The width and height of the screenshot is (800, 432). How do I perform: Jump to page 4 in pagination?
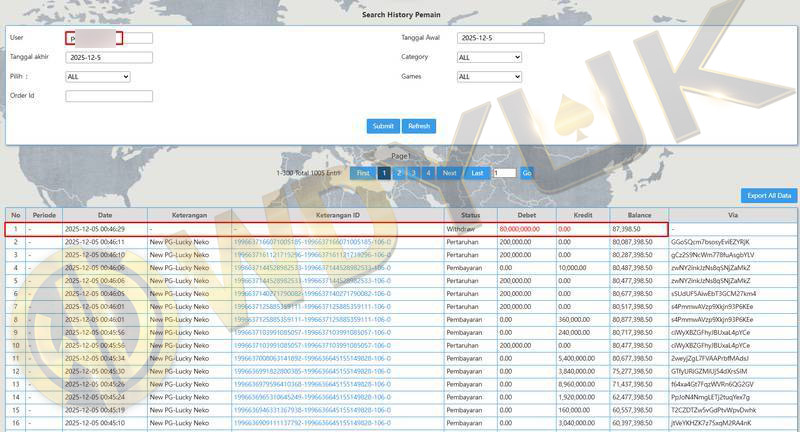pos(428,173)
